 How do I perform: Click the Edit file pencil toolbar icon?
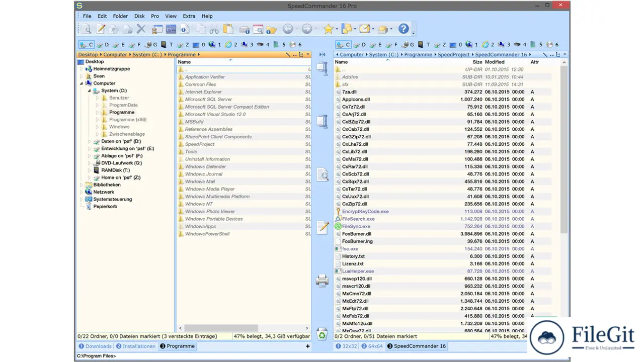click(x=101, y=29)
